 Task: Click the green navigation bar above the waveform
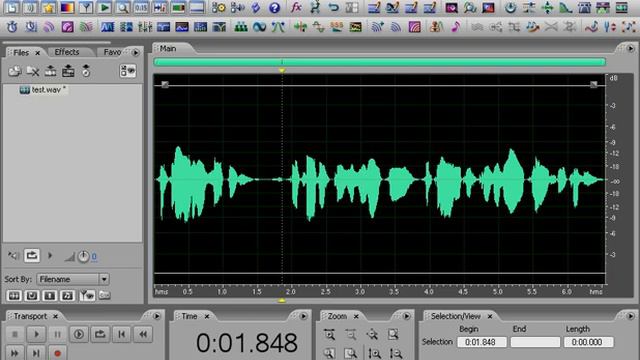tap(380, 62)
